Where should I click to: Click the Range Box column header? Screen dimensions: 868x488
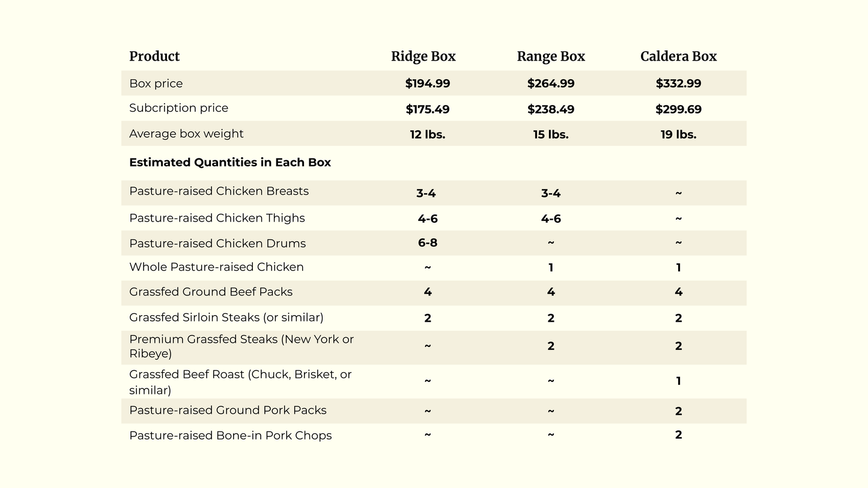click(x=550, y=56)
